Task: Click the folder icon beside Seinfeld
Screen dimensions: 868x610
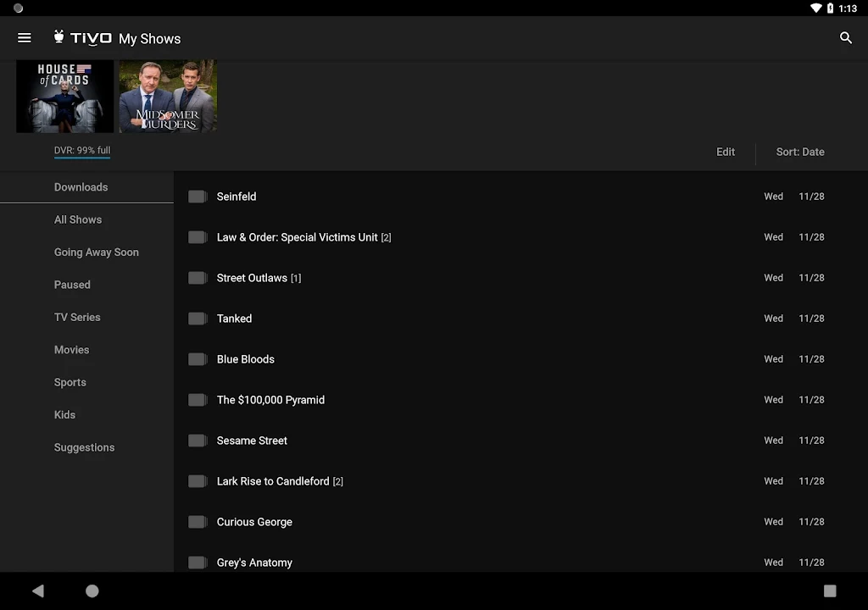Action: click(198, 197)
